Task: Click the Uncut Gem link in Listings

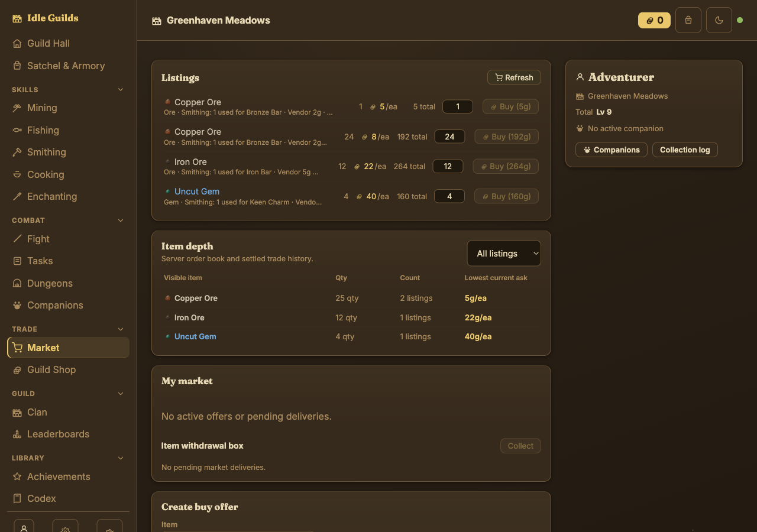Action: 197,192
